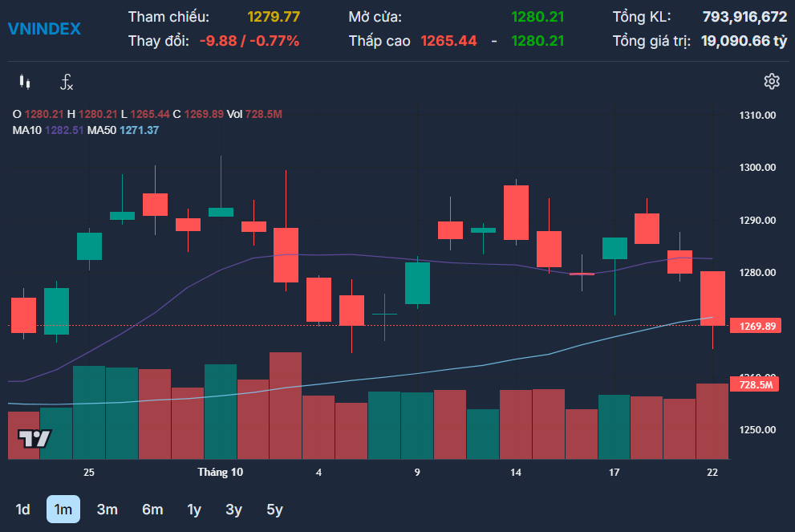Click the date label 4 on time axis

318,472
